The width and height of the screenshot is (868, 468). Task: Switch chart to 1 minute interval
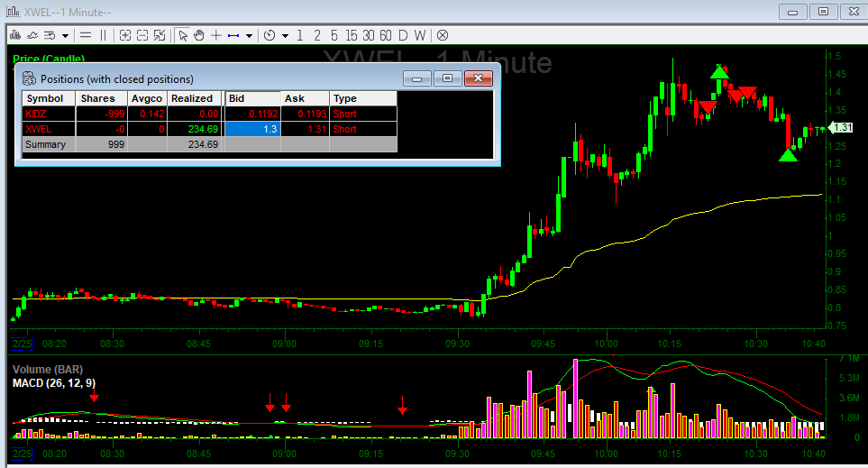(x=300, y=35)
